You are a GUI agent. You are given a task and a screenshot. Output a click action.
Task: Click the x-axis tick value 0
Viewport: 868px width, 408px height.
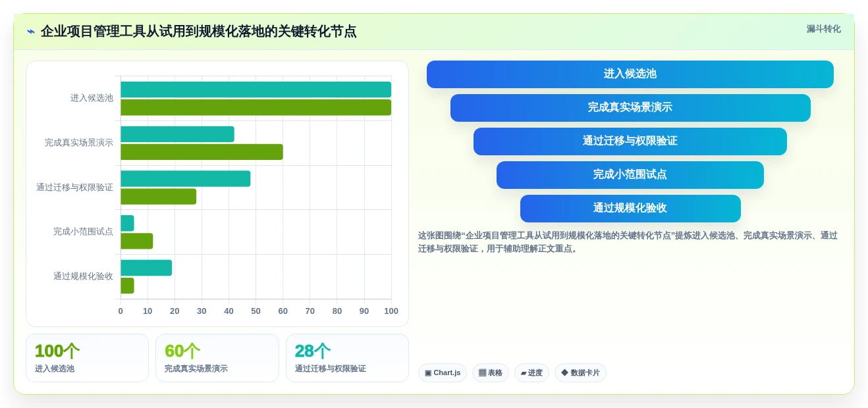121,311
